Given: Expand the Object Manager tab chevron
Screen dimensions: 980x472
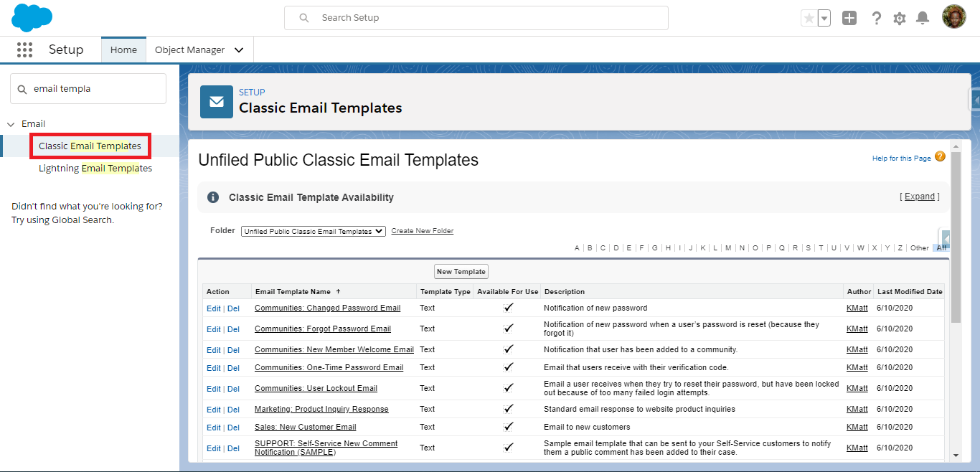Looking at the screenshot, I should click(239, 50).
